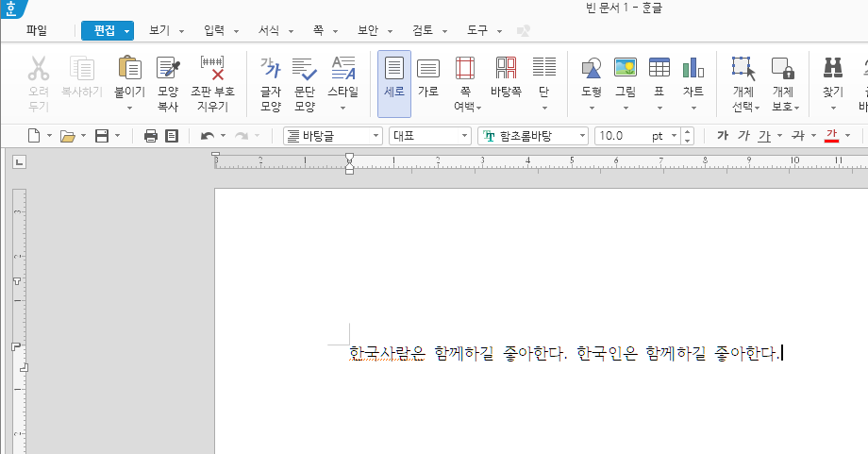Screen dimensions: 868x454
Task: Open font size unit dropdown arrow
Action: click(x=674, y=136)
